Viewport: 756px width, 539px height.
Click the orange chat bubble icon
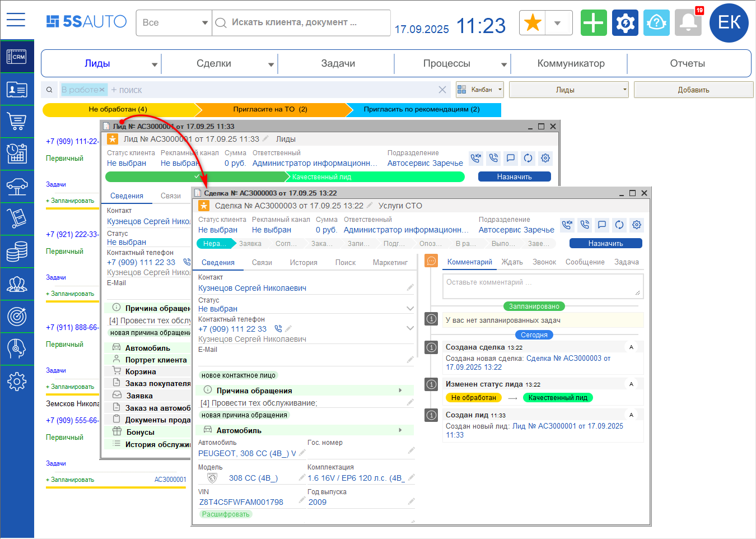tap(431, 261)
